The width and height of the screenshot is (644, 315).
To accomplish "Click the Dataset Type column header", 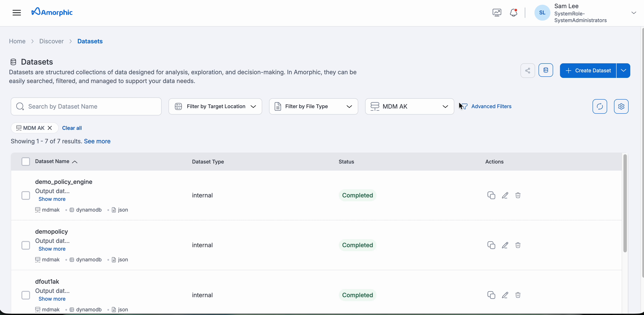I will click(x=208, y=162).
